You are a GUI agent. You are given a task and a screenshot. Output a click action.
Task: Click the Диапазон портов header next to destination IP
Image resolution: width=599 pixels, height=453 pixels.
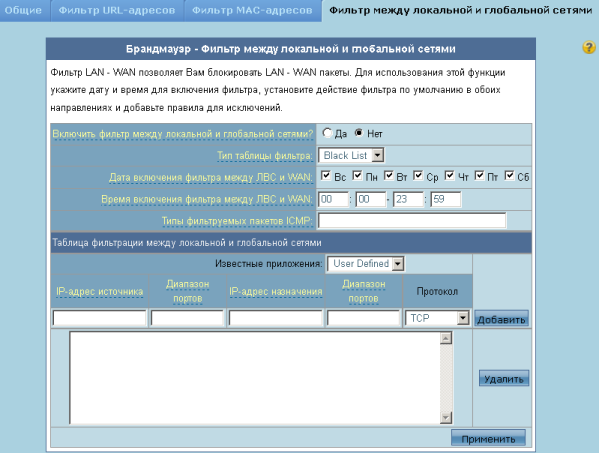coord(363,291)
